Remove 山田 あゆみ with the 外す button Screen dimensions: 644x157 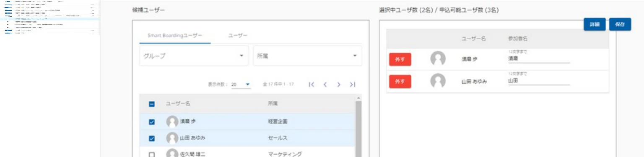[400, 81]
